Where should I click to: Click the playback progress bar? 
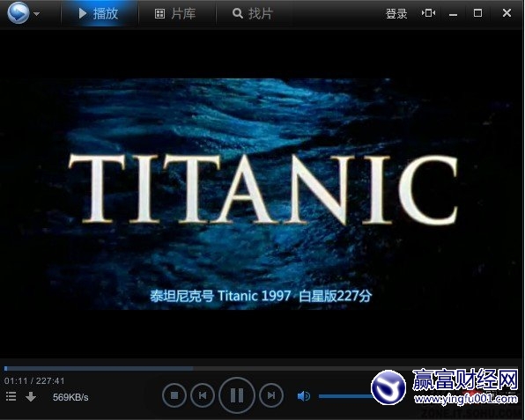[x=261, y=368]
